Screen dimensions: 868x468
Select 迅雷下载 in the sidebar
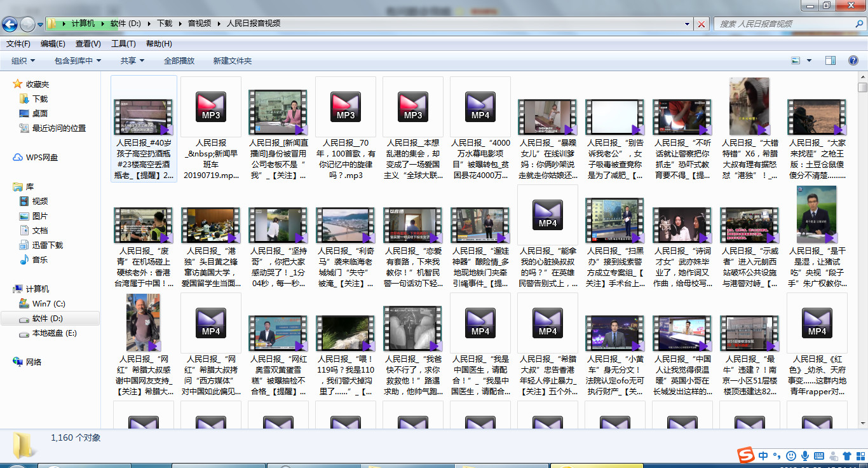click(x=48, y=245)
